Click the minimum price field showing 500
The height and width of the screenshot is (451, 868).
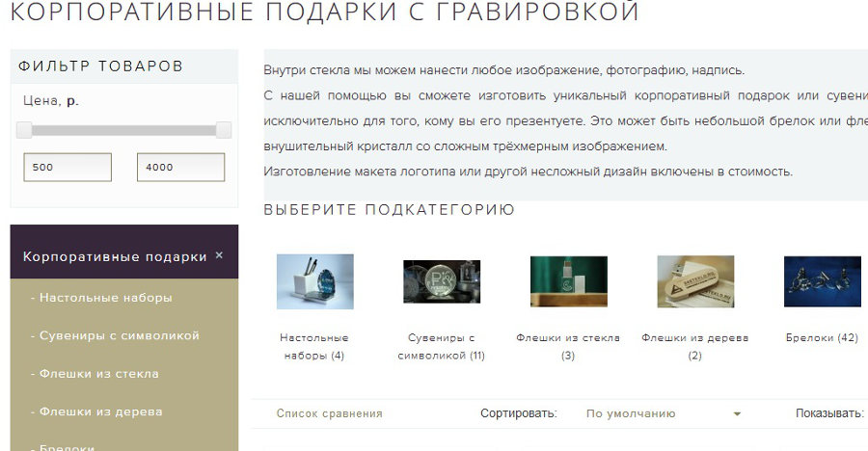click(68, 167)
